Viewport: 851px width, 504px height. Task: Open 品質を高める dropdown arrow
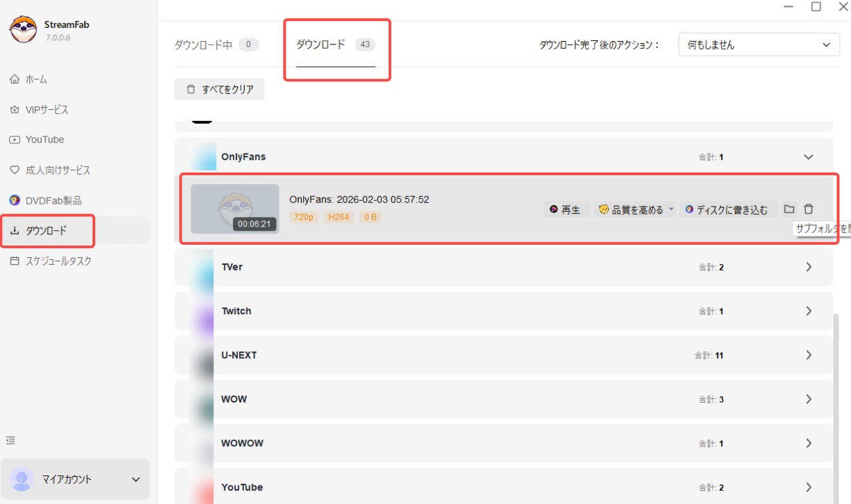[x=671, y=209]
